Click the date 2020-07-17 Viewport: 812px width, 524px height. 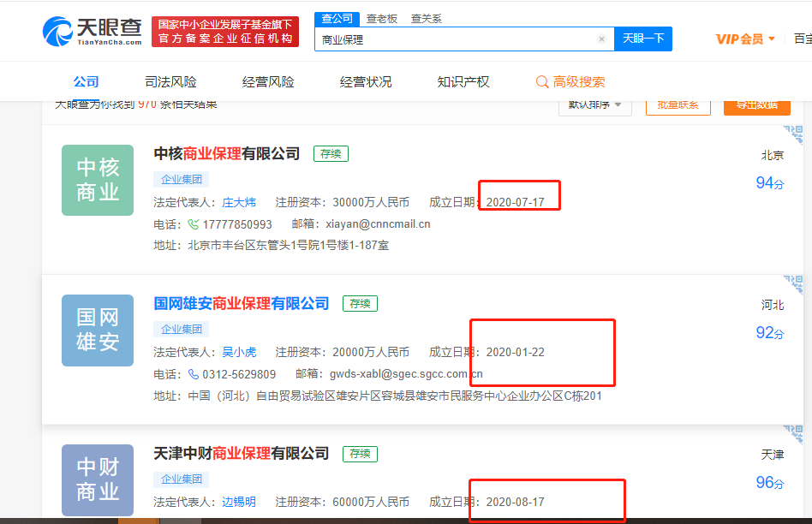[x=516, y=202]
